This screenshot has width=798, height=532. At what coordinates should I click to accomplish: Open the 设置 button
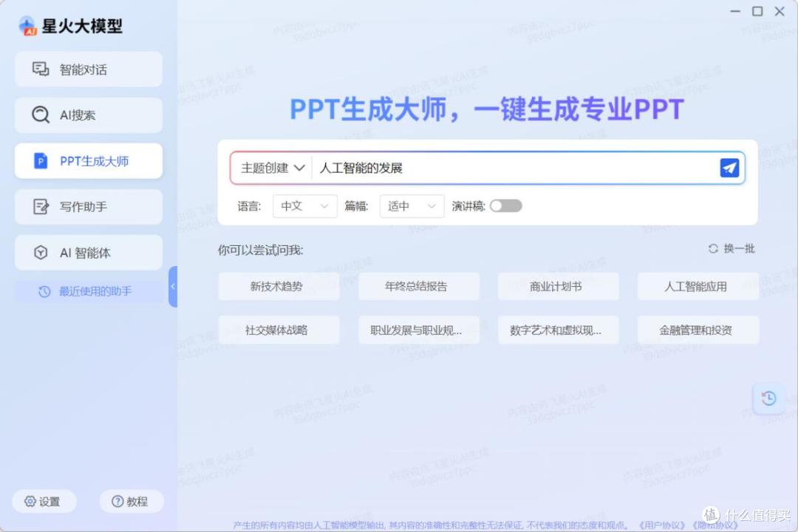click(44, 502)
